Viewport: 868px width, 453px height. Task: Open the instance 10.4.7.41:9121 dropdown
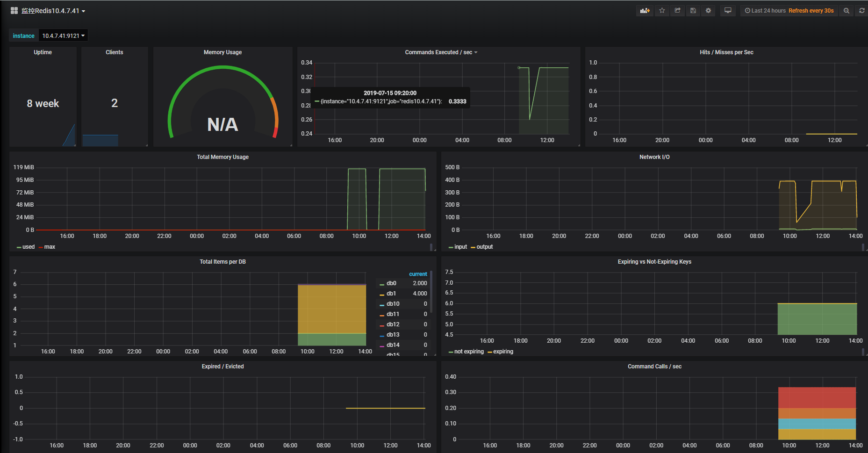pos(63,35)
